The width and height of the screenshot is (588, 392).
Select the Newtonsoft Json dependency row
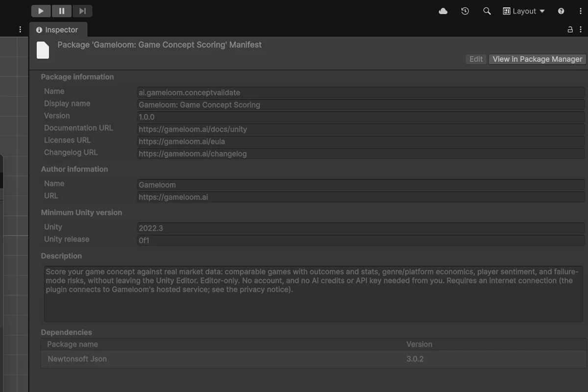313,359
